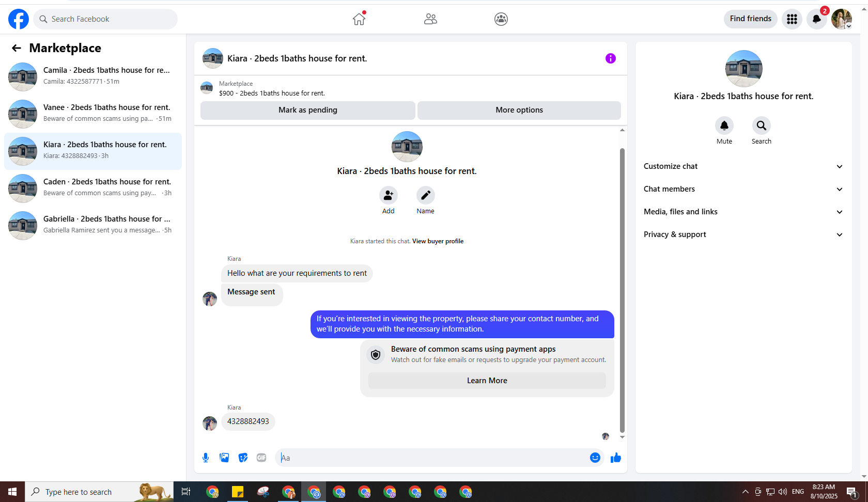Image resolution: width=868 pixels, height=502 pixels.
Task: Click the chat scrollbar down arrow
Action: coord(622,437)
